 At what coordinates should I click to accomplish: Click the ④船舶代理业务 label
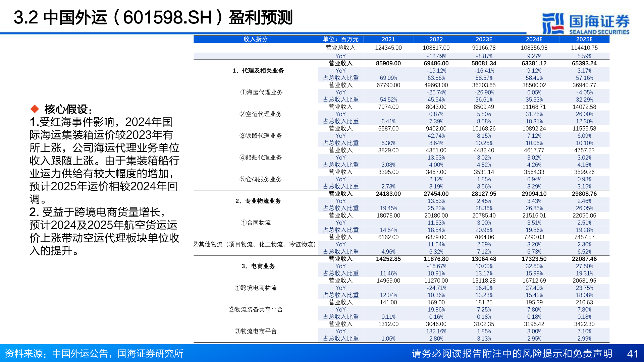coord(261,158)
